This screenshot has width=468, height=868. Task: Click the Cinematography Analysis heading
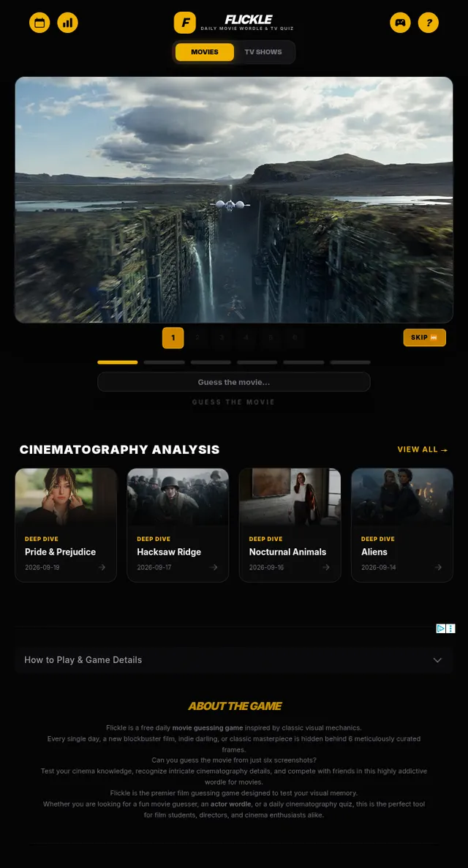click(x=119, y=449)
